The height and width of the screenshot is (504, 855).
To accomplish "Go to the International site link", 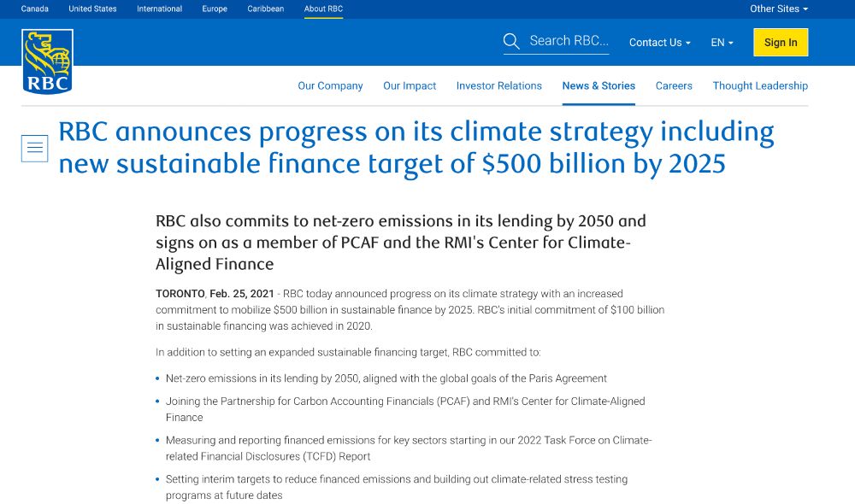I will (x=159, y=9).
